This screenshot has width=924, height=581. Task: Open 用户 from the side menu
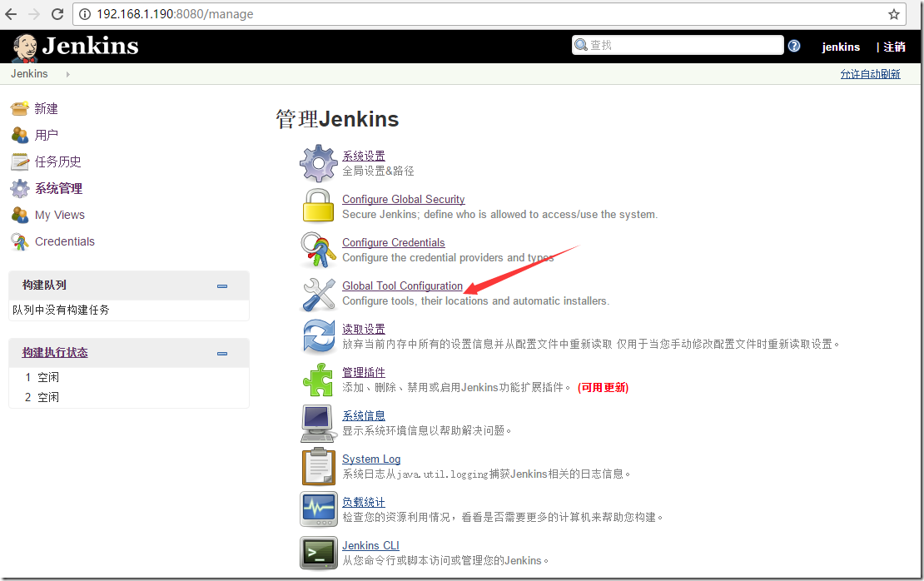tap(46, 135)
